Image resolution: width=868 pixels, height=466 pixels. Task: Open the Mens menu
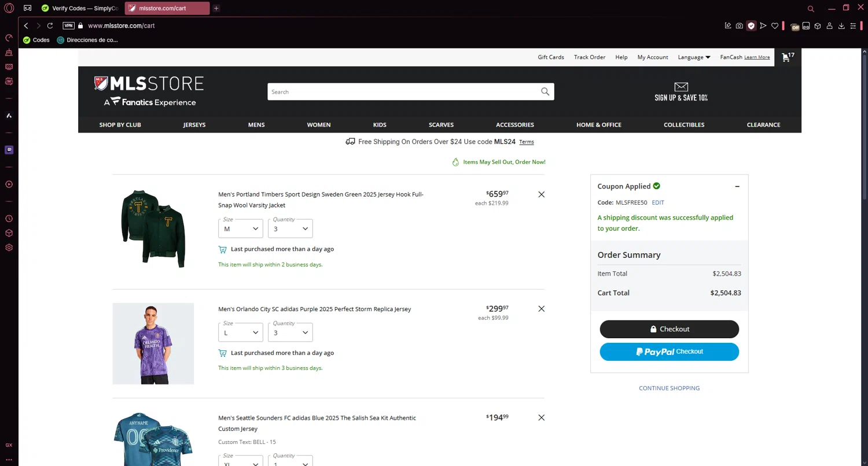pos(256,125)
